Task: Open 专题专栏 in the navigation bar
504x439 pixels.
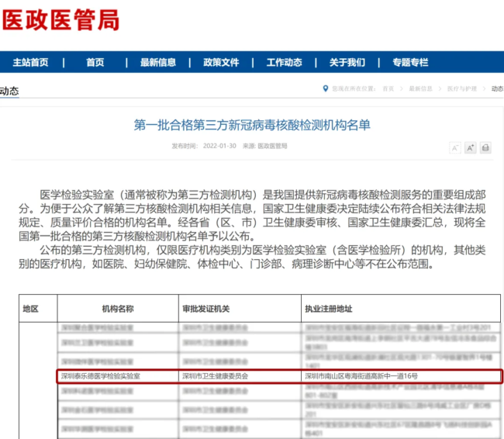Action: click(x=409, y=63)
